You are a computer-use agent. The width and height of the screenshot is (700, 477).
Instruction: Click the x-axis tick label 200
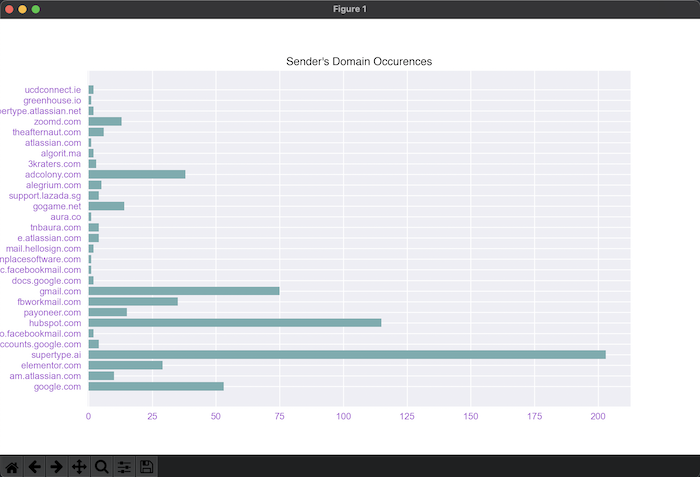point(598,416)
